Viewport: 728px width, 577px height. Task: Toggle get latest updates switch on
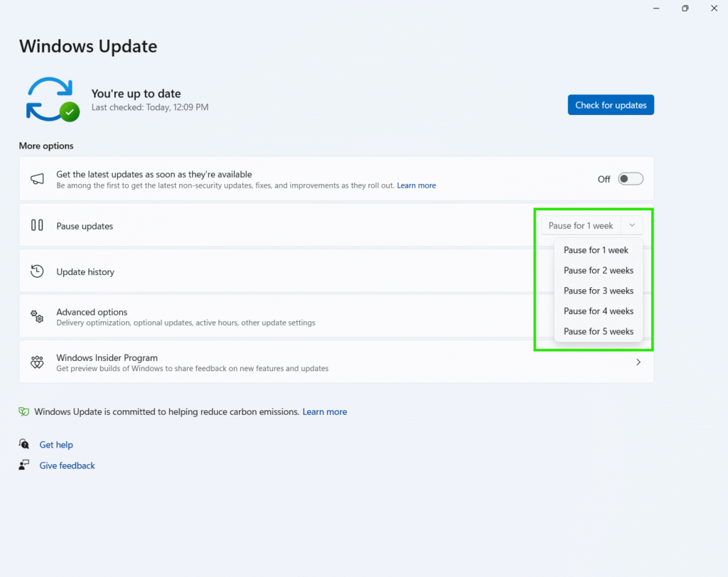point(630,179)
